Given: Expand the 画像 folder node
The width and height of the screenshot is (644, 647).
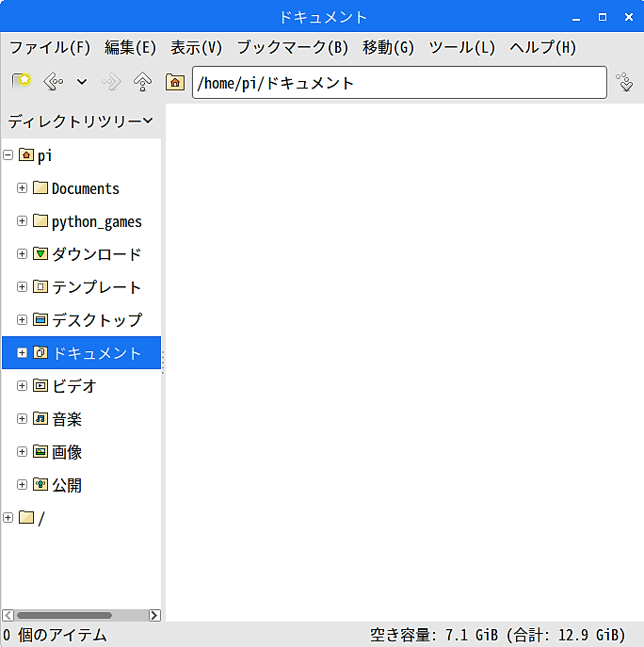Looking at the screenshot, I should 23,452.
